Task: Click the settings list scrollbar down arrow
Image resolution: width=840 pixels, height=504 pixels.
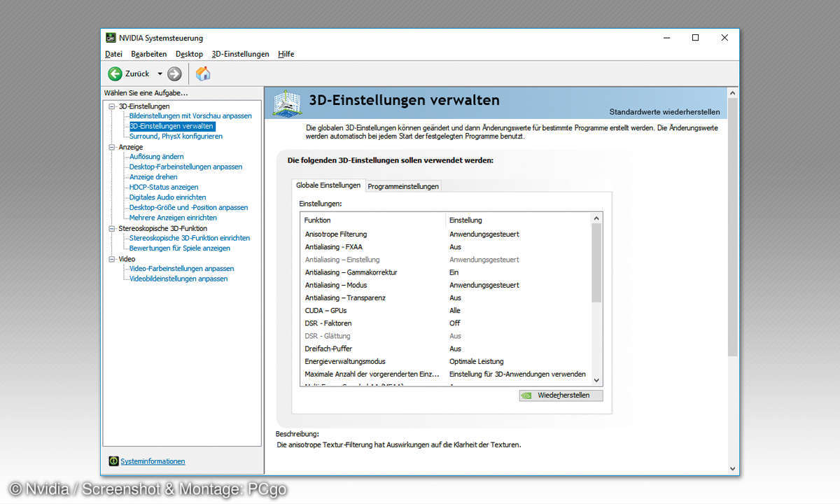Action: pyautogui.click(x=596, y=380)
